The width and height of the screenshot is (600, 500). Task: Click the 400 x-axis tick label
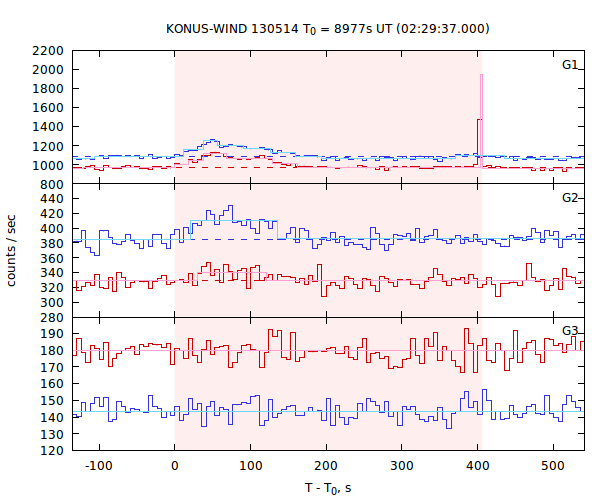point(478,466)
